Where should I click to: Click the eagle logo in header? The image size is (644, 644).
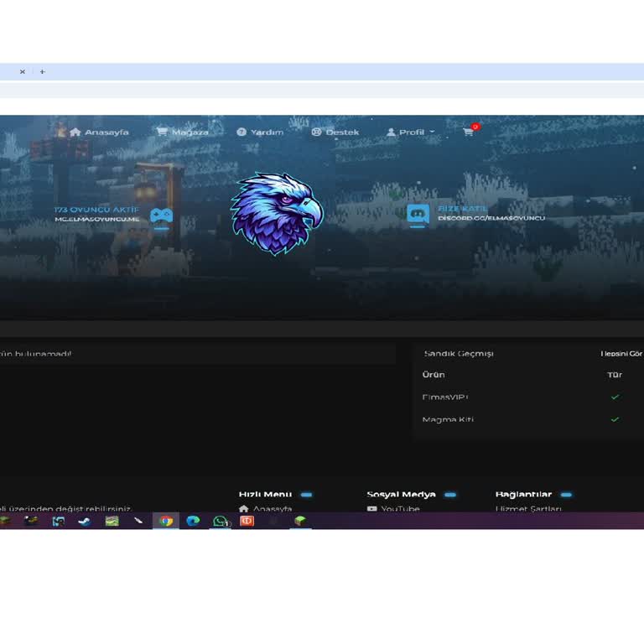click(x=278, y=214)
